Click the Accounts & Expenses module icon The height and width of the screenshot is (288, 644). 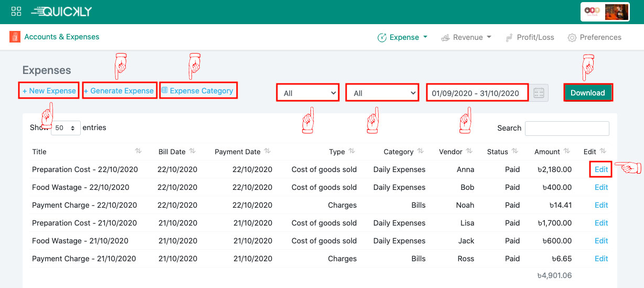pyautogui.click(x=15, y=37)
